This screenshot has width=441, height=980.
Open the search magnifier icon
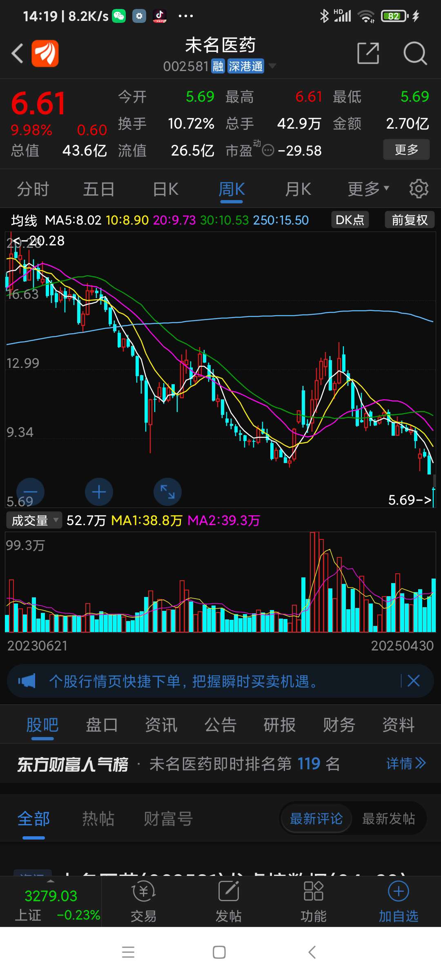(415, 53)
